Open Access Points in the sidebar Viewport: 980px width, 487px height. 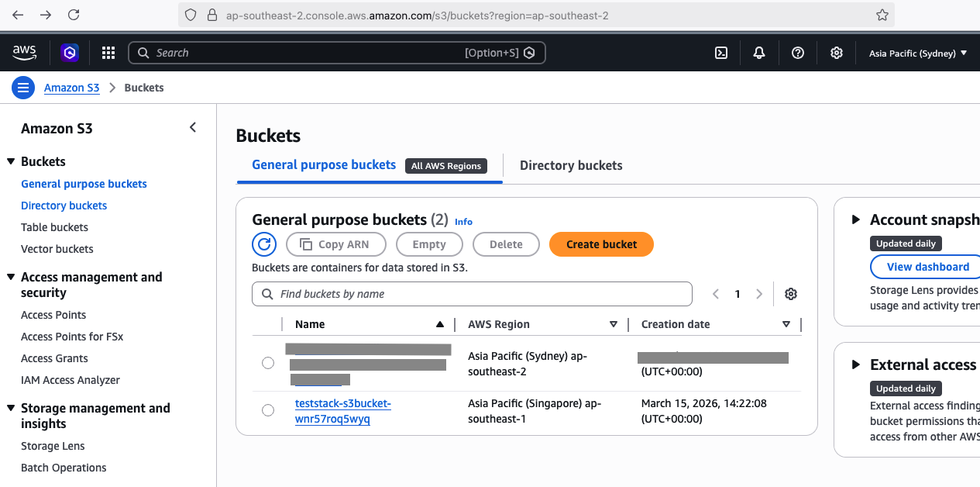(x=53, y=315)
